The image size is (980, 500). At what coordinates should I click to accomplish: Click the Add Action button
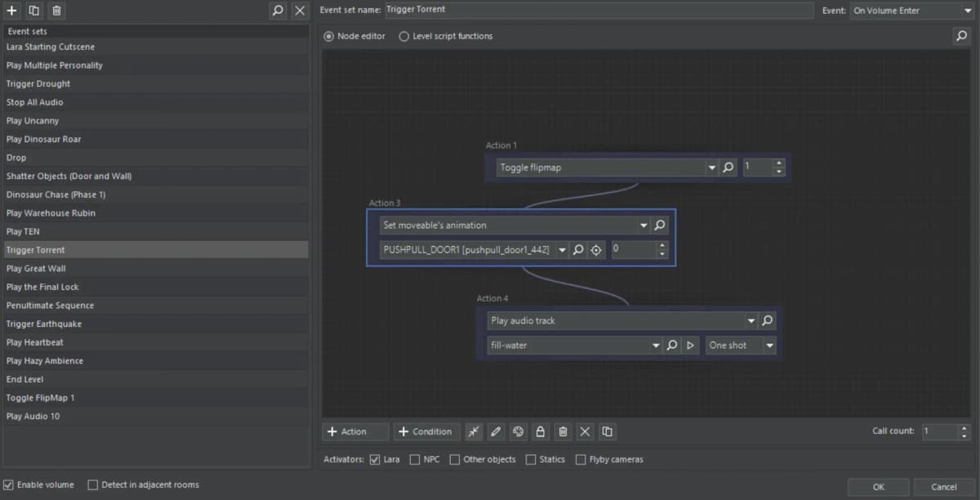[355, 431]
